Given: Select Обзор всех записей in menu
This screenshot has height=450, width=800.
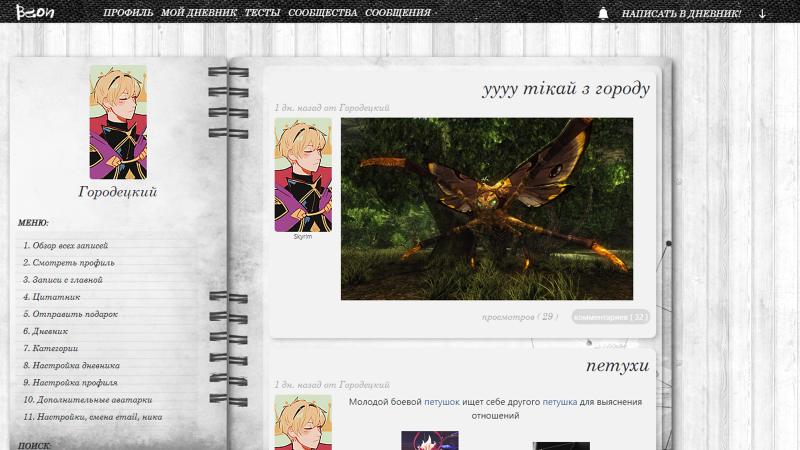Looking at the screenshot, I should click(x=68, y=245).
